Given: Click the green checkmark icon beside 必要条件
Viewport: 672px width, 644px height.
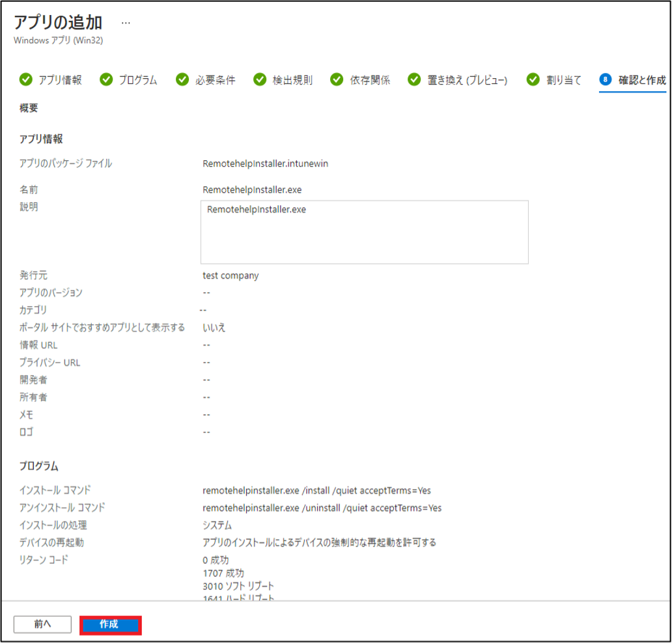Looking at the screenshot, I should (x=182, y=79).
